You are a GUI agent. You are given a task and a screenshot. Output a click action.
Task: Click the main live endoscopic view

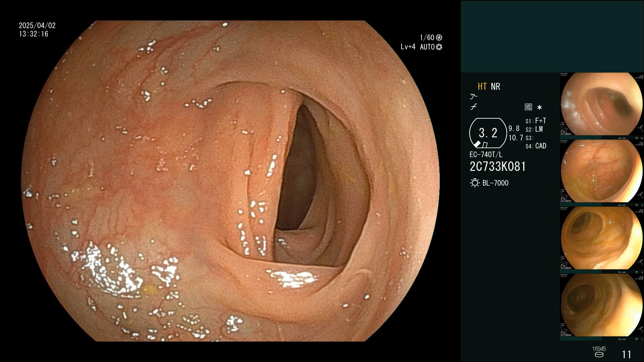point(230,181)
